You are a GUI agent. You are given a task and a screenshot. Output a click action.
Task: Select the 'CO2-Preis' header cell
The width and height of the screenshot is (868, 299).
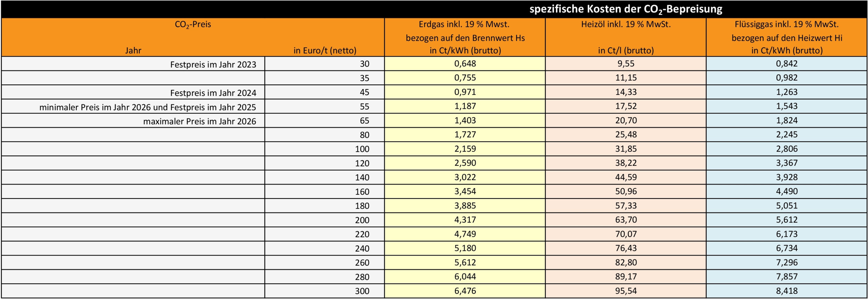point(193,25)
